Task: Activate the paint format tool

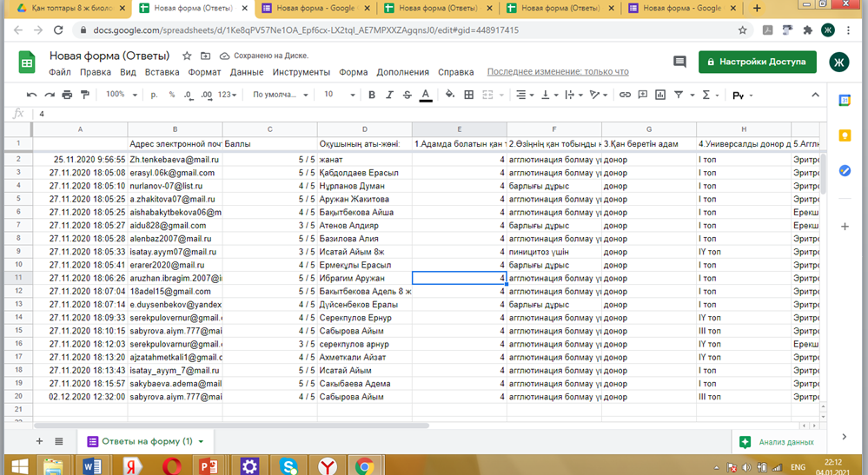Action: (x=84, y=96)
